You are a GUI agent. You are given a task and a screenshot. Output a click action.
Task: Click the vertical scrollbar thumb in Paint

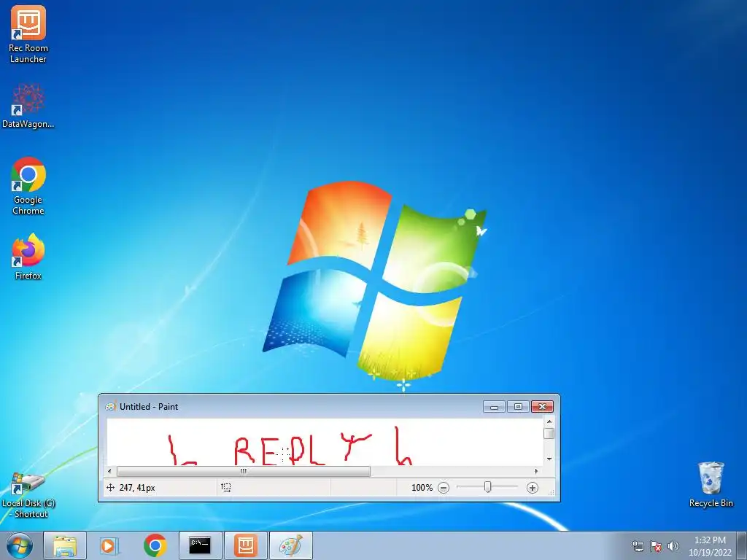(549, 433)
